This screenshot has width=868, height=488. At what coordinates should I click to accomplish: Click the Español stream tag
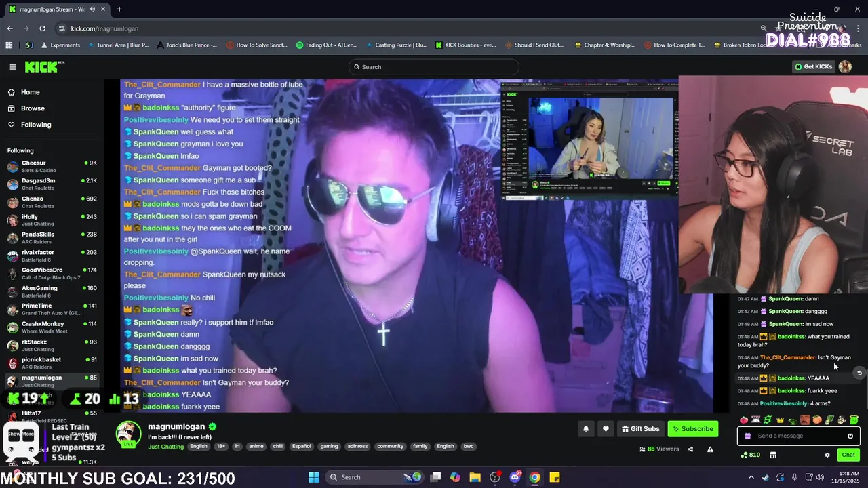coord(301,446)
